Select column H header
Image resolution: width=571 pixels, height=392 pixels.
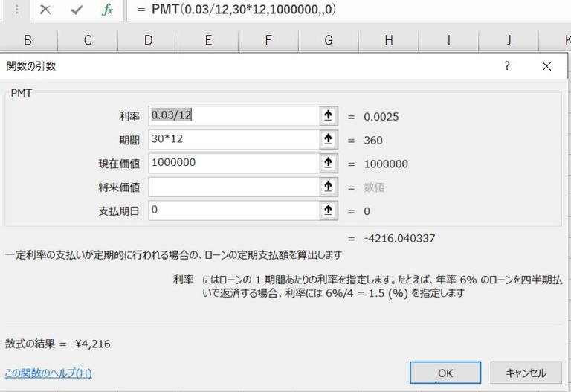[389, 40]
